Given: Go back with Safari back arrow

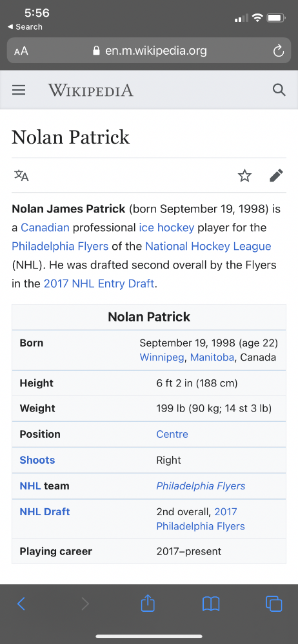Looking at the screenshot, I should coord(21,604).
